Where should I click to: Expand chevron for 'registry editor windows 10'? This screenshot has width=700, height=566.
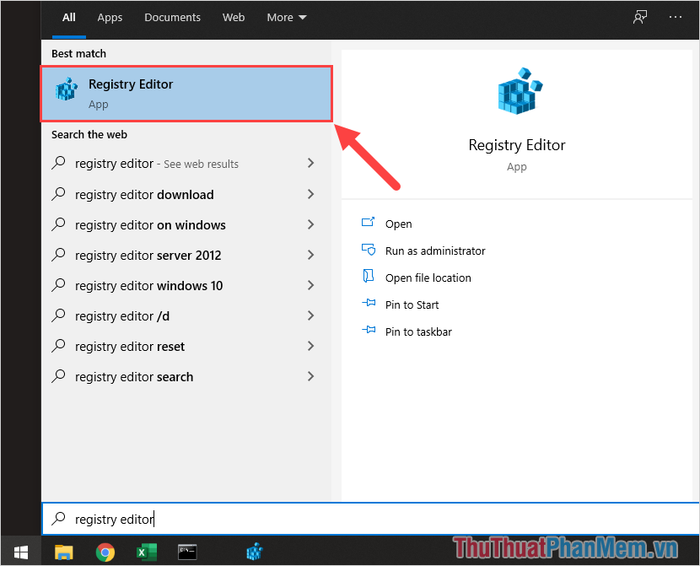(x=311, y=285)
